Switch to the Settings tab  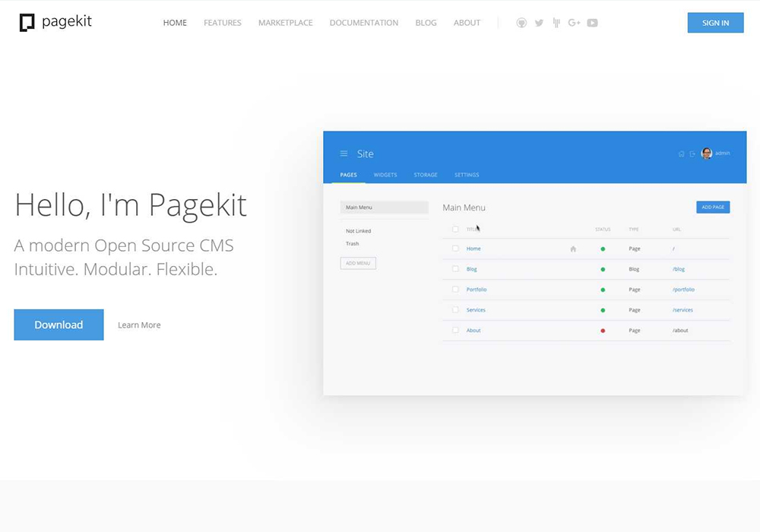coord(467,175)
